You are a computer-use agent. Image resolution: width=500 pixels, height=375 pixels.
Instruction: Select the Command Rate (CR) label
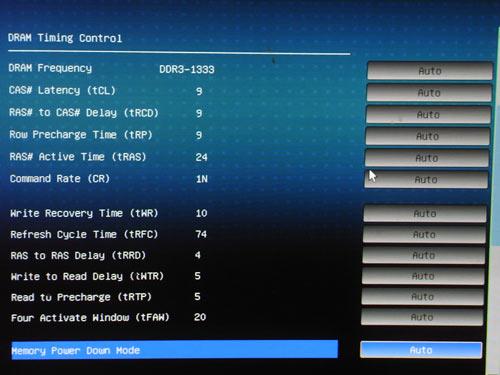pos(60,179)
